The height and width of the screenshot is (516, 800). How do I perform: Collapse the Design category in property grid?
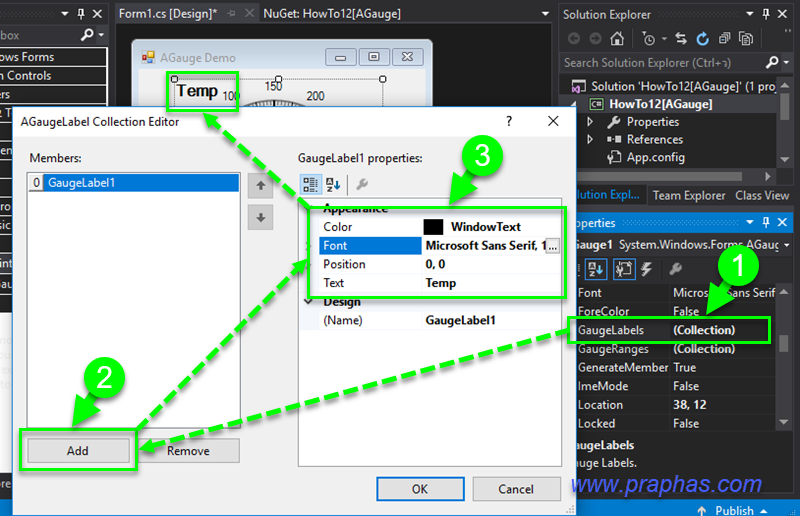tap(308, 302)
